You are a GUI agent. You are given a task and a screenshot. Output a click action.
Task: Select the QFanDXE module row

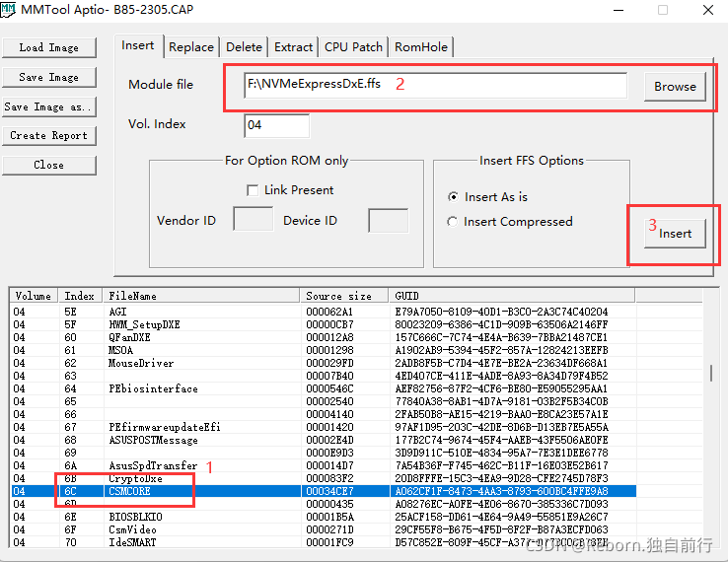(x=324, y=337)
